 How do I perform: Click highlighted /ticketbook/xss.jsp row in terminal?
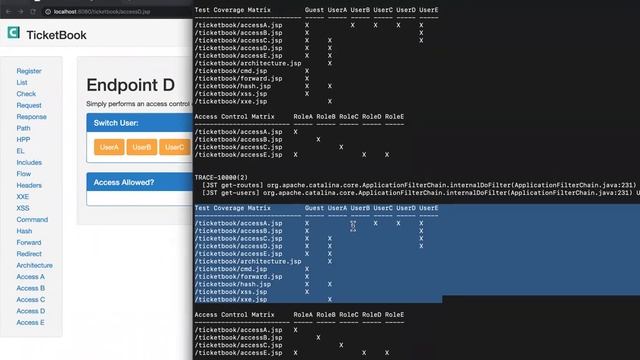[417, 292]
